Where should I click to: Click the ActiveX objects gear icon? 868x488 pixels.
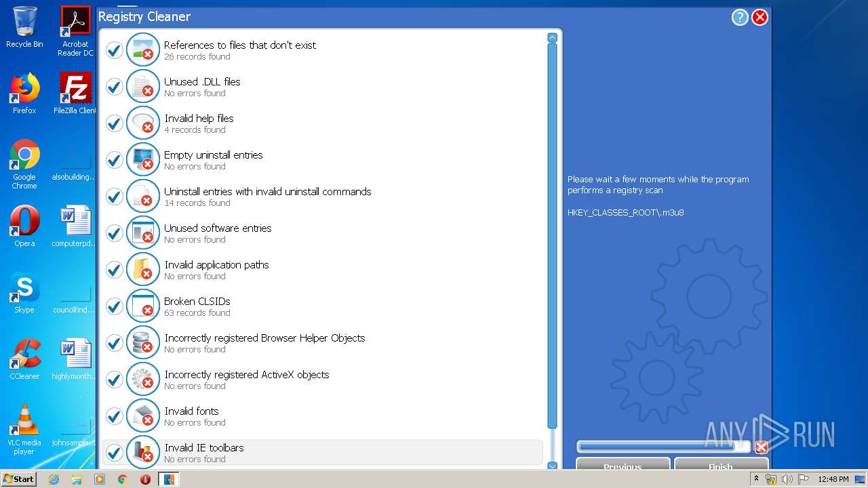tap(143, 380)
